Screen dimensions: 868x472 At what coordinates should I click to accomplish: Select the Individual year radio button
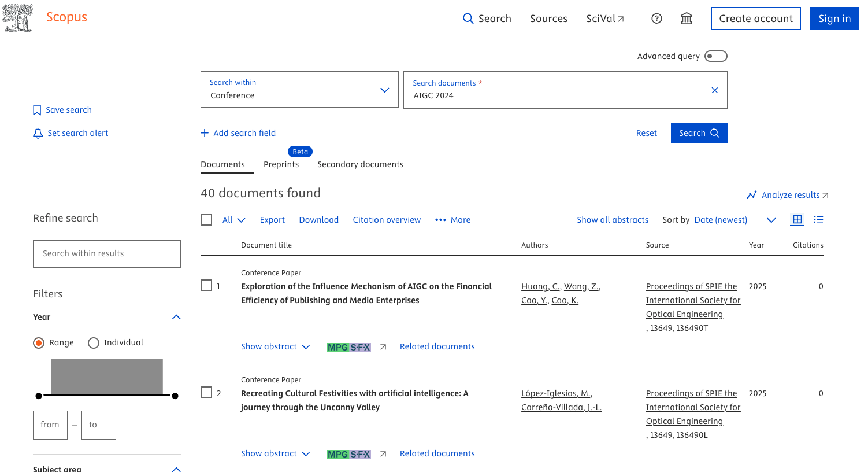94,343
